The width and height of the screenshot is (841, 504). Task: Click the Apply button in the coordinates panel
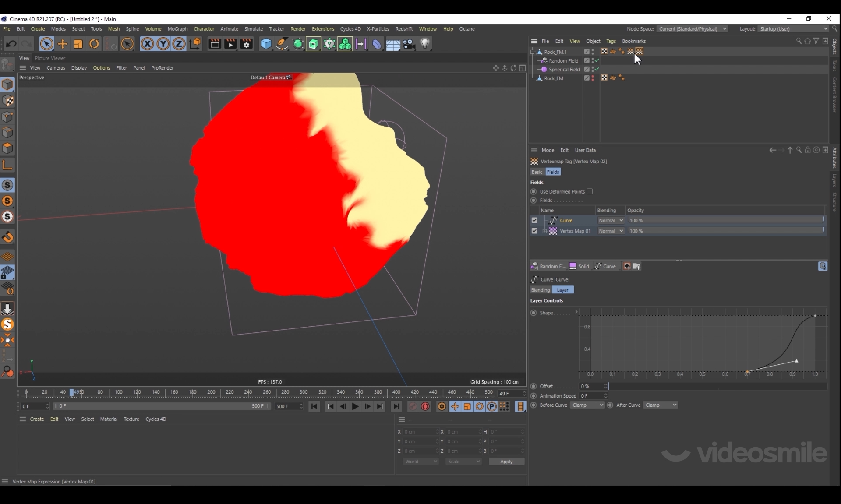506,462
